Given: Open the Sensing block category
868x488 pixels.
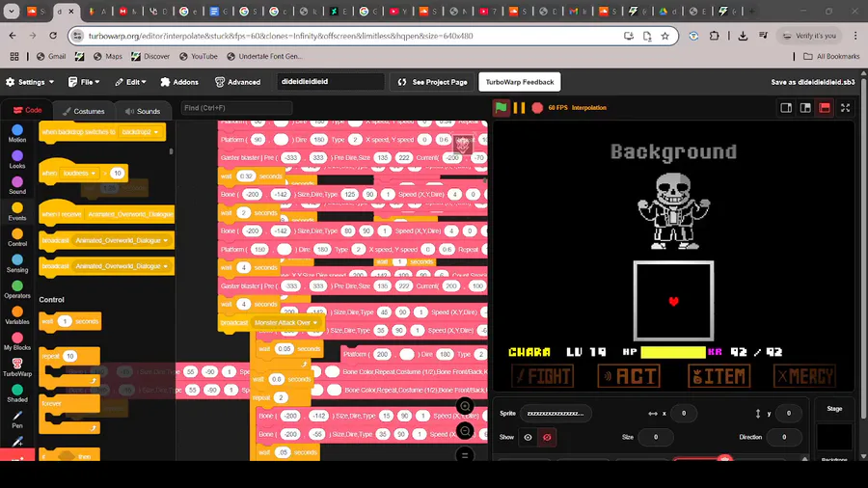Looking at the screenshot, I should pos(17,263).
